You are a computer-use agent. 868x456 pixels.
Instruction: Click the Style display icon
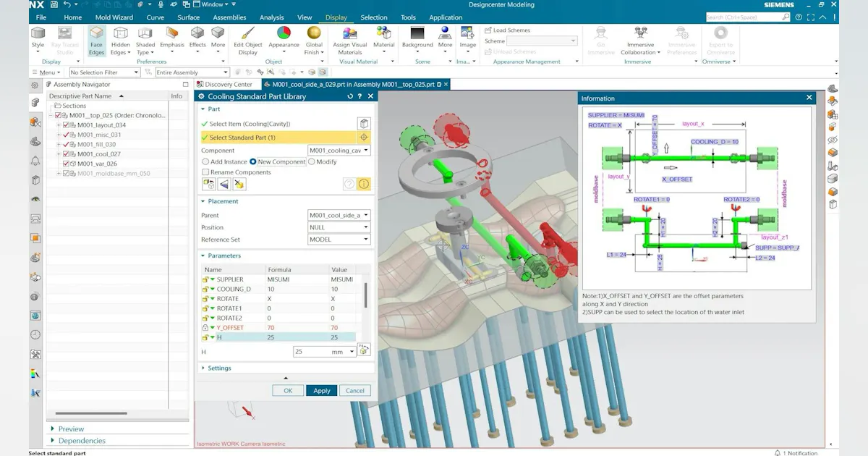click(x=38, y=34)
